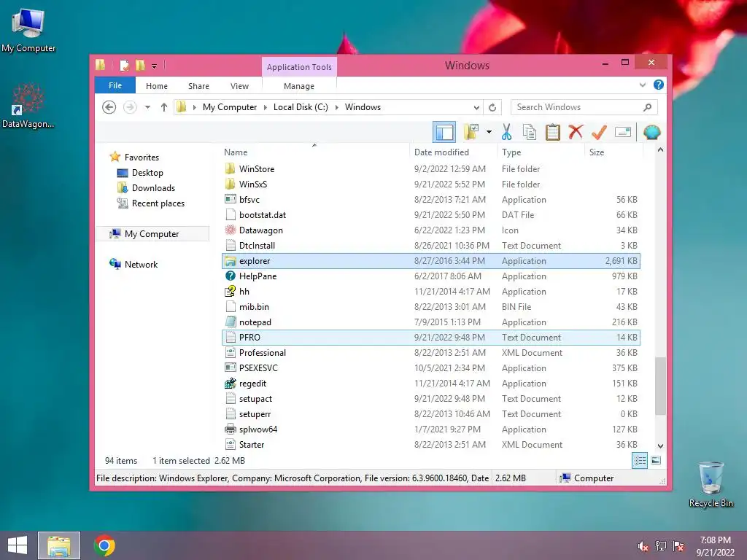
Task: Select the WinSxS folder
Action: pyautogui.click(x=253, y=184)
